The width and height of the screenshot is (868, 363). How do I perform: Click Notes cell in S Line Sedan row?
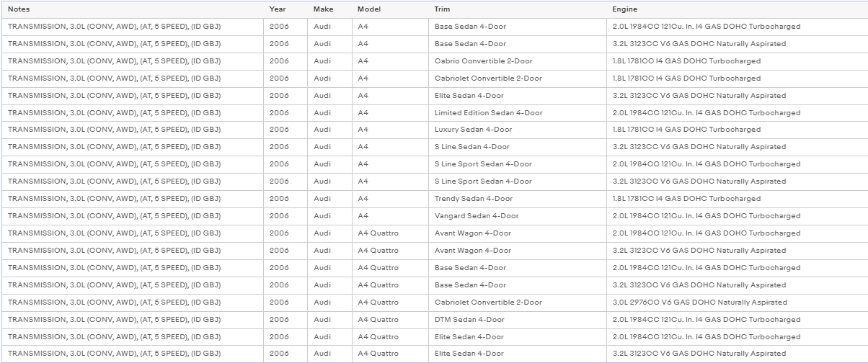(x=133, y=147)
